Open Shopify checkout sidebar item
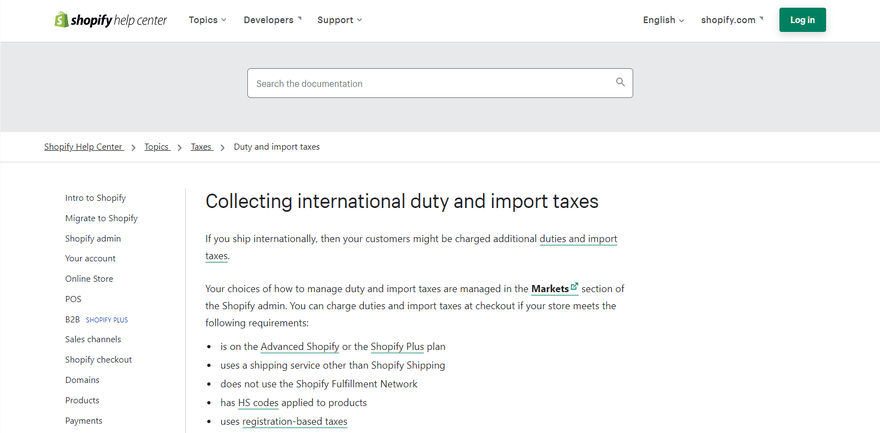The height and width of the screenshot is (433, 880). [98, 360]
